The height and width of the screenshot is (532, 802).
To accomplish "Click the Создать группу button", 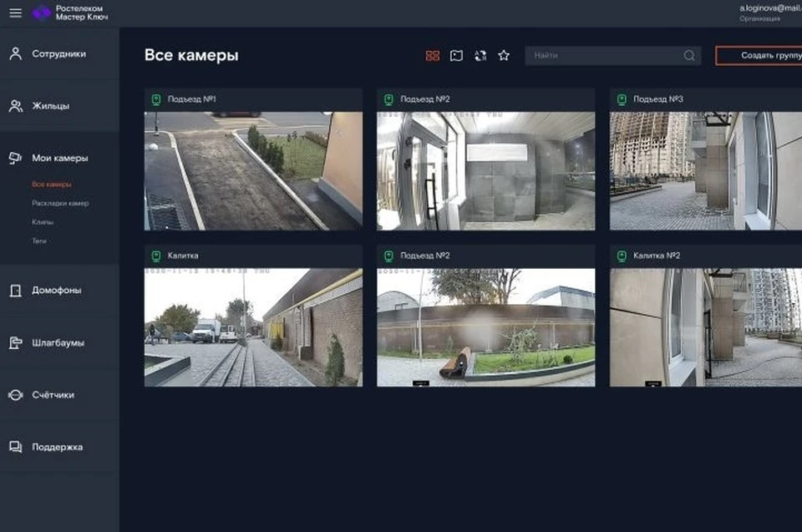I will click(x=759, y=55).
